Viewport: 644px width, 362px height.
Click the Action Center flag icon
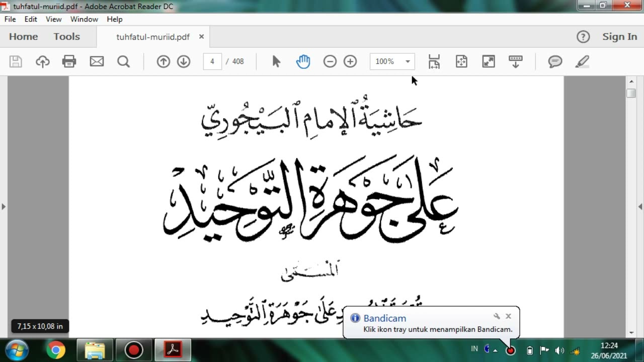(x=544, y=350)
